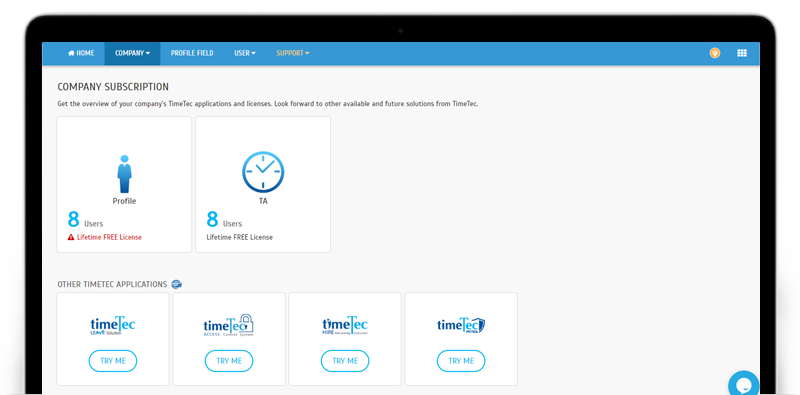
Task: Click TRY ME under TimeTec Leave
Action: (113, 361)
